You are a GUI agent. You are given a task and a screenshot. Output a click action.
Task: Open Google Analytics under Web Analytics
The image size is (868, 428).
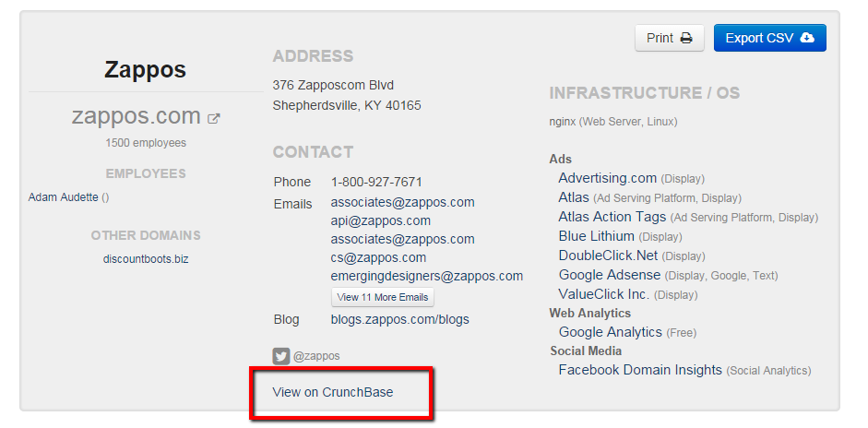pos(610,332)
